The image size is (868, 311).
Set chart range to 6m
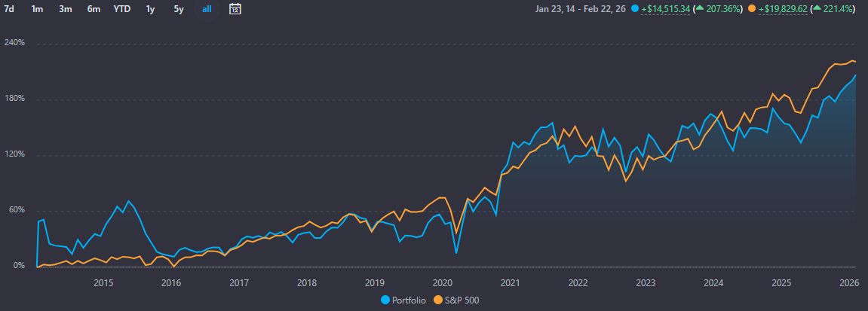coord(94,9)
